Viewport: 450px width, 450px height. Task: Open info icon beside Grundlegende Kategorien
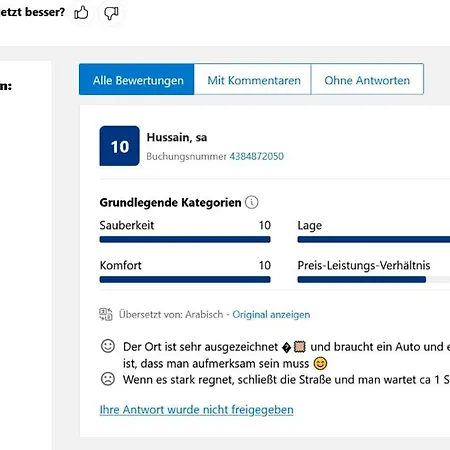click(x=252, y=202)
